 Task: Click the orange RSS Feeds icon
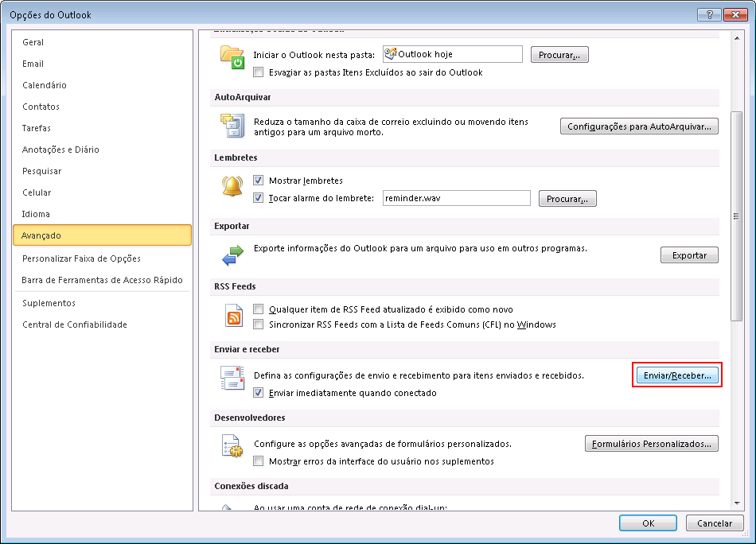(234, 316)
